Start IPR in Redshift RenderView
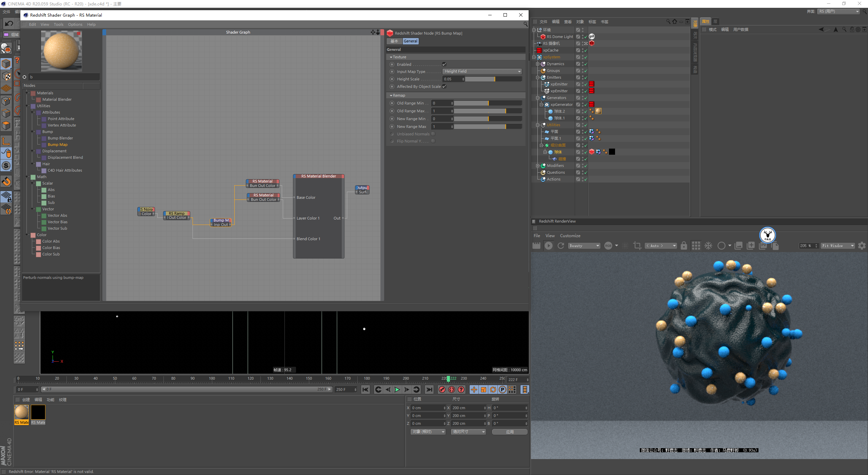The height and width of the screenshot is (475, 868). (x=548, y=246)
